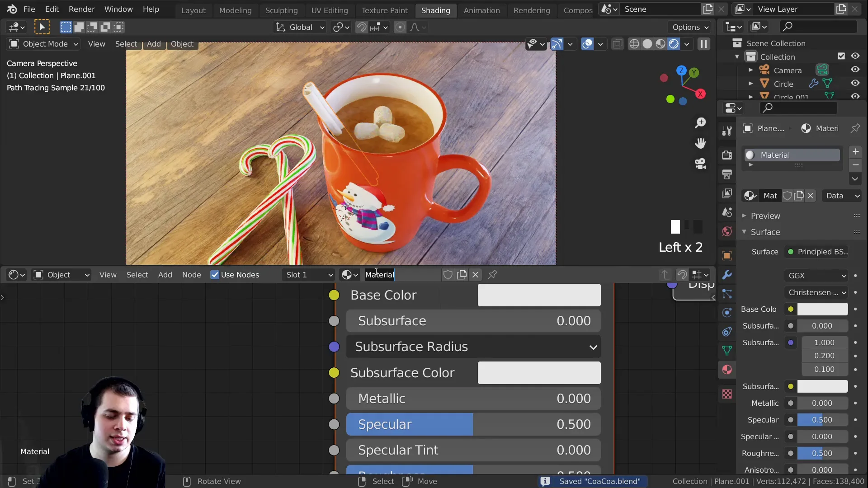Open the Render properties tab icon
Screen dimensions: 868x488
(x=727, y=155)
